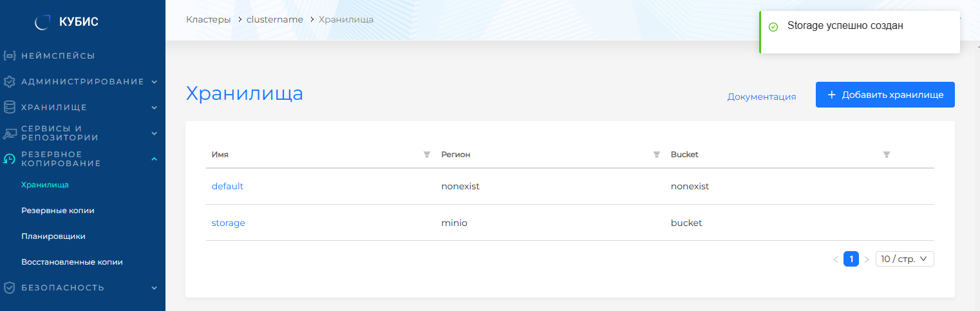The image size is (980, 311).
Task: Collapse the Резервное копирование section chevron
Action: [x=155, y=158]
